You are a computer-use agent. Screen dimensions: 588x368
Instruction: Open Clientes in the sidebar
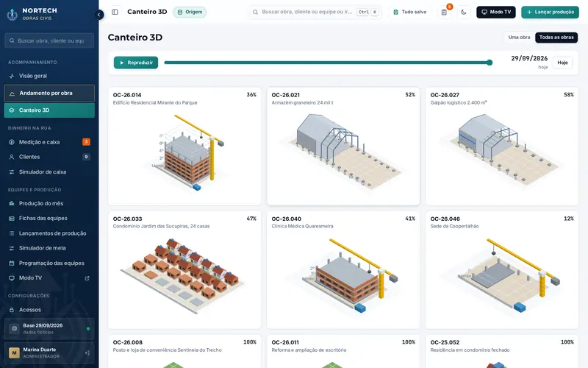[49, 157]
